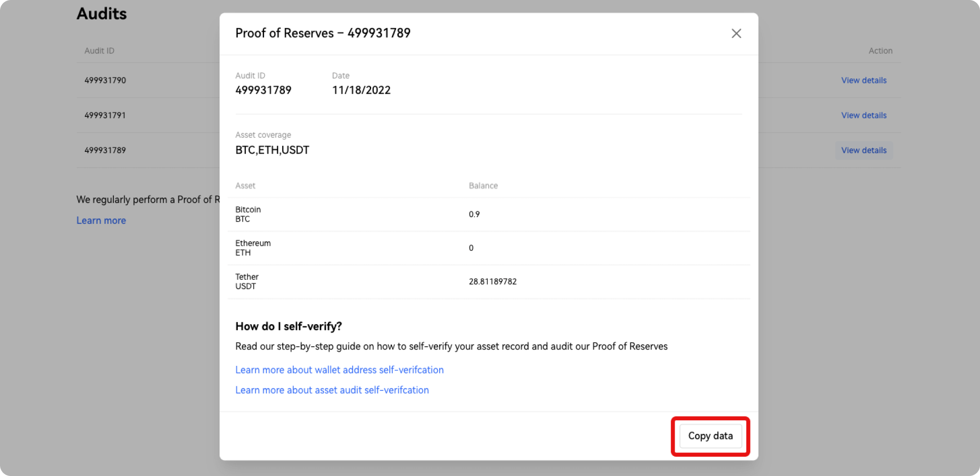Click the Audit ID column header
Viewport: 980px width, 476px height.
tap(99, 50)
